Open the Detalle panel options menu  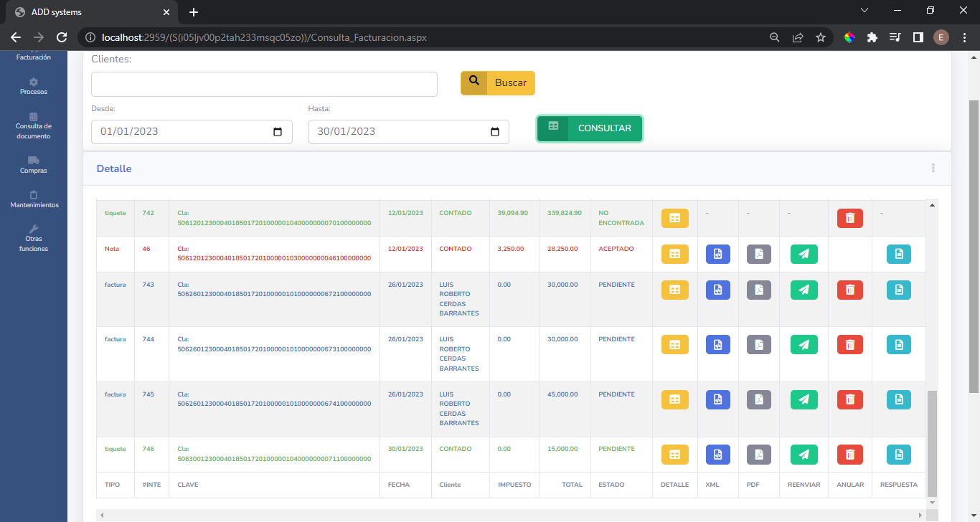click(933, 168)
